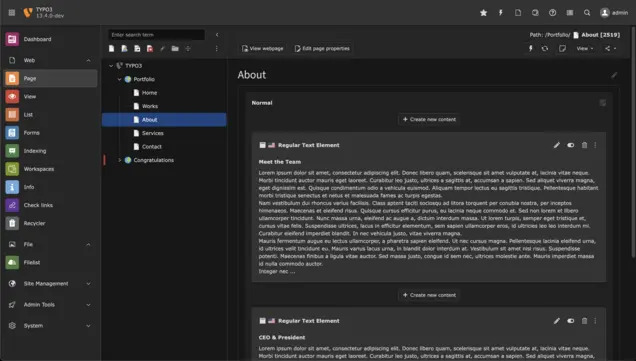Collapse the page tree panel arrow
The image size is (636, 361).
click(x=217, y=35)
